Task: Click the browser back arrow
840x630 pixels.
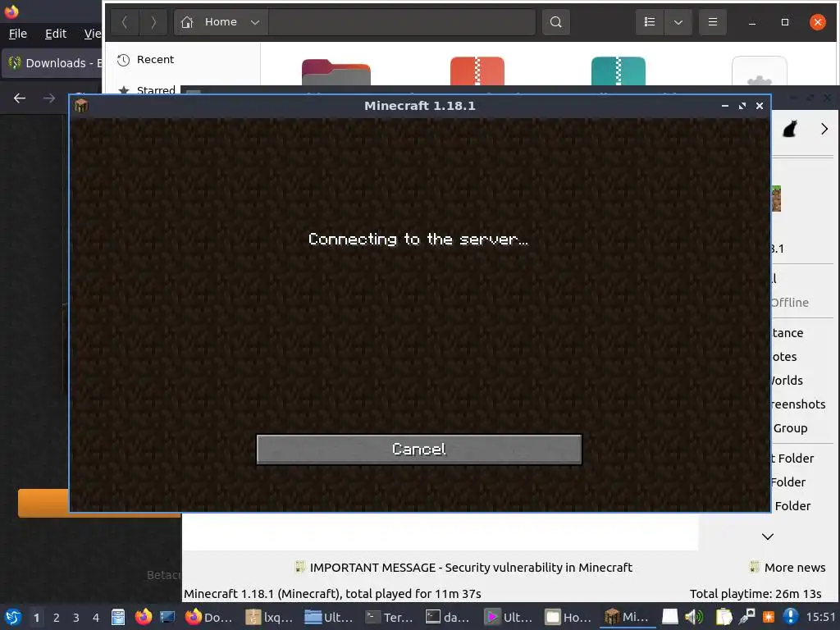Action: 20,98
